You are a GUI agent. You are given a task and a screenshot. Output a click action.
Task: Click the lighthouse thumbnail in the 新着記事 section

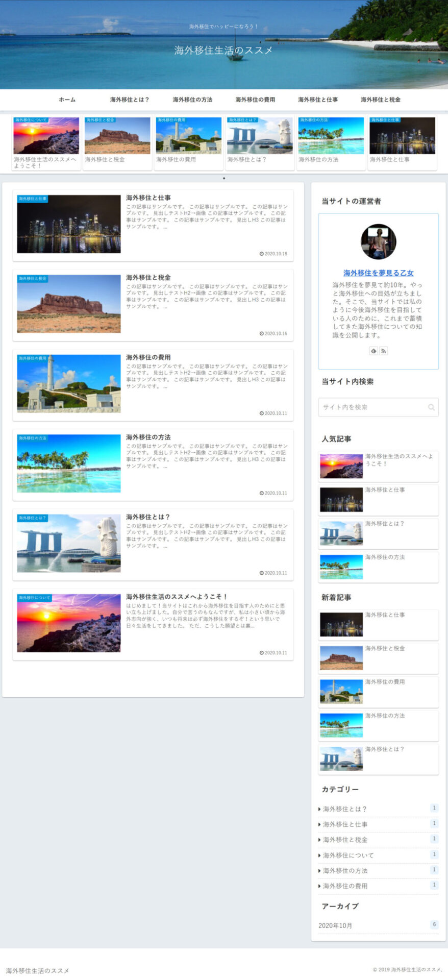click(341, 691)
